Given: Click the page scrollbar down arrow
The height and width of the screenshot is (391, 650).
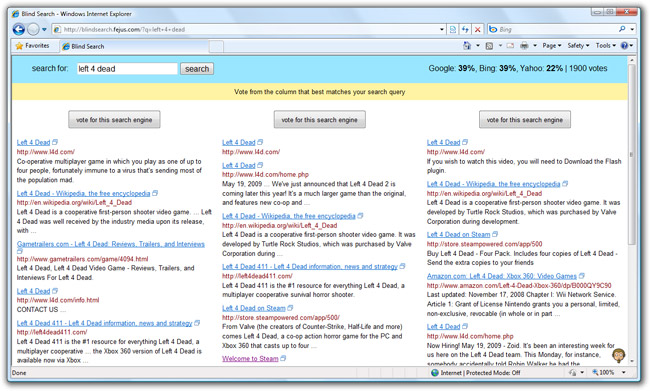Looking at the screenshot, I should (632, 361).
